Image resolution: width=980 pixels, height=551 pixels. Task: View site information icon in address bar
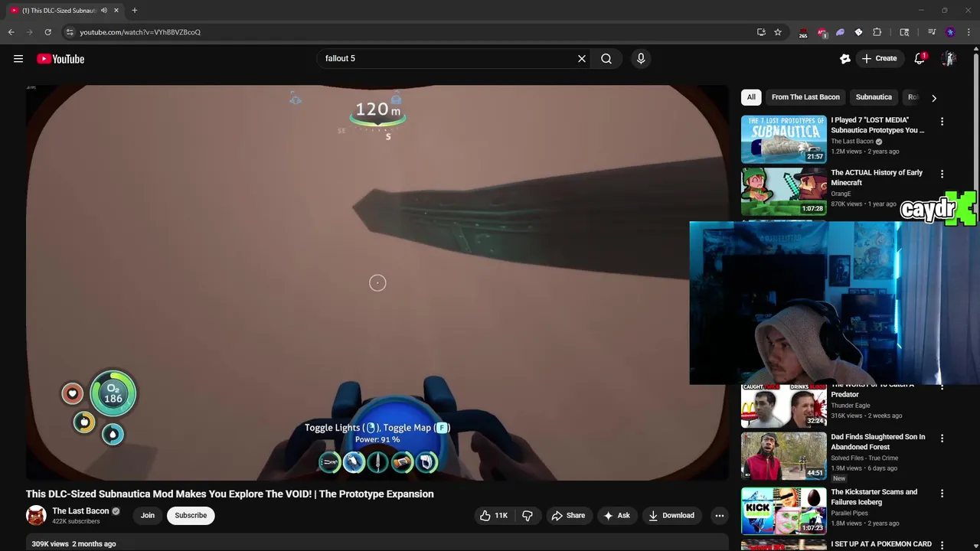click(70, 32)
